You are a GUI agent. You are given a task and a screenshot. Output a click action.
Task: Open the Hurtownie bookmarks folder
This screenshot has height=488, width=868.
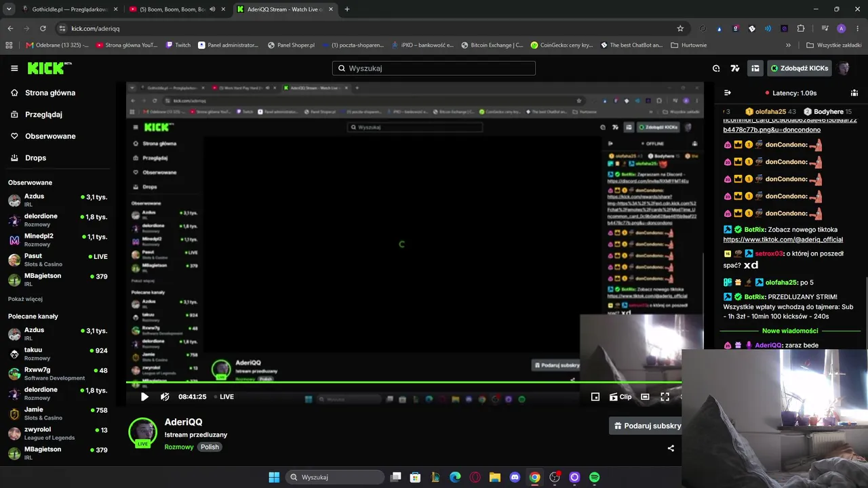pyautogui.click(x=688, y=45)
